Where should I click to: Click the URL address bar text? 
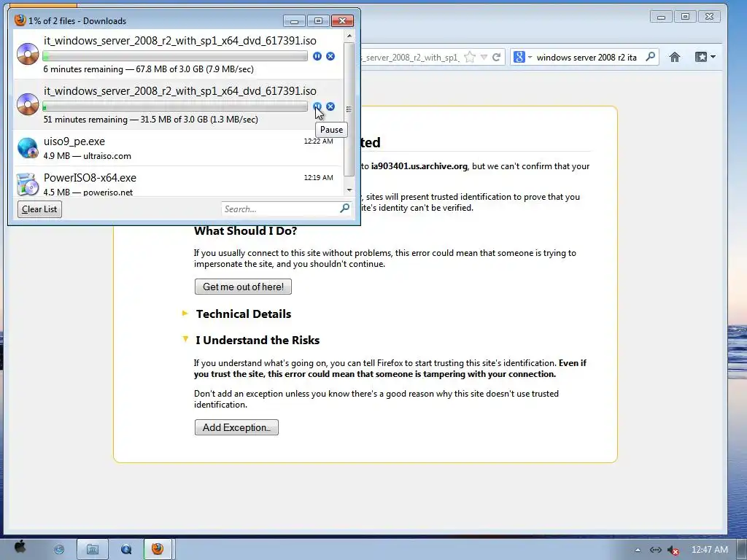click(x=411, y=58)
